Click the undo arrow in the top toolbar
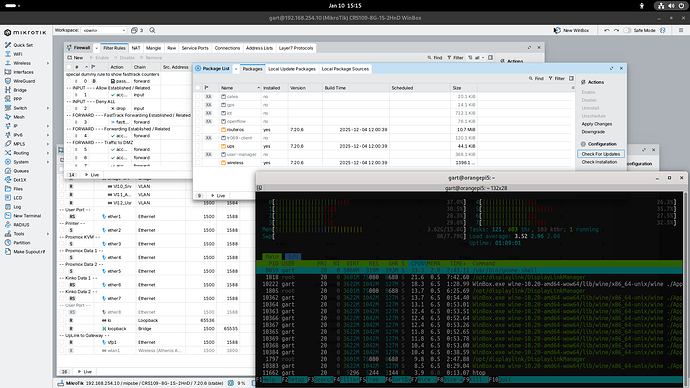 point(607,30)
